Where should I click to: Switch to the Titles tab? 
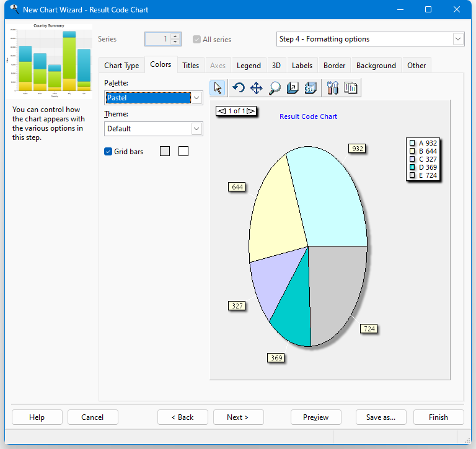point(191,66)
